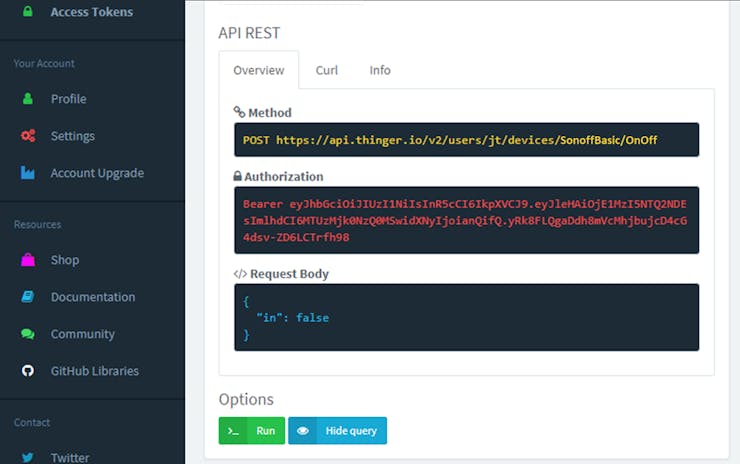The image size is (740, 464).
Task: Switch to the Curl tab
Action: [x=327, y=70]
